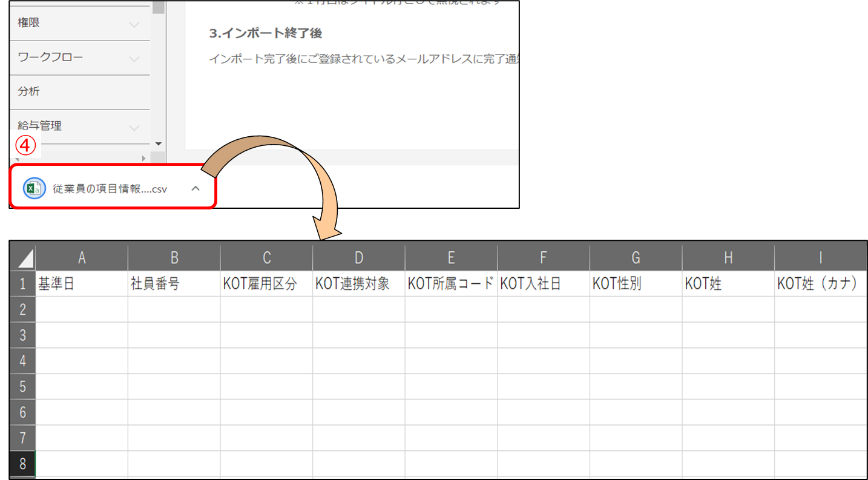
Task: Select row 6 header
Action: click(22, 412)
